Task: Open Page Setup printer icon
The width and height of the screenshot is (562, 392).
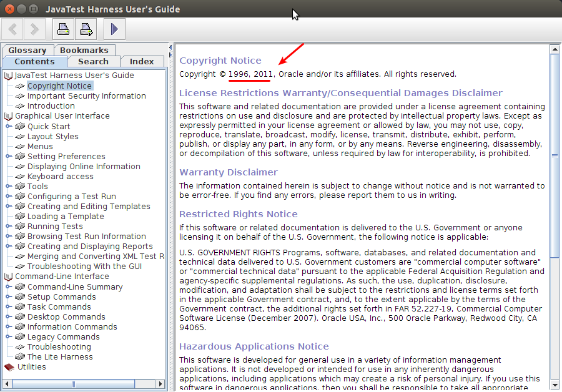Action: pos(86,29)
